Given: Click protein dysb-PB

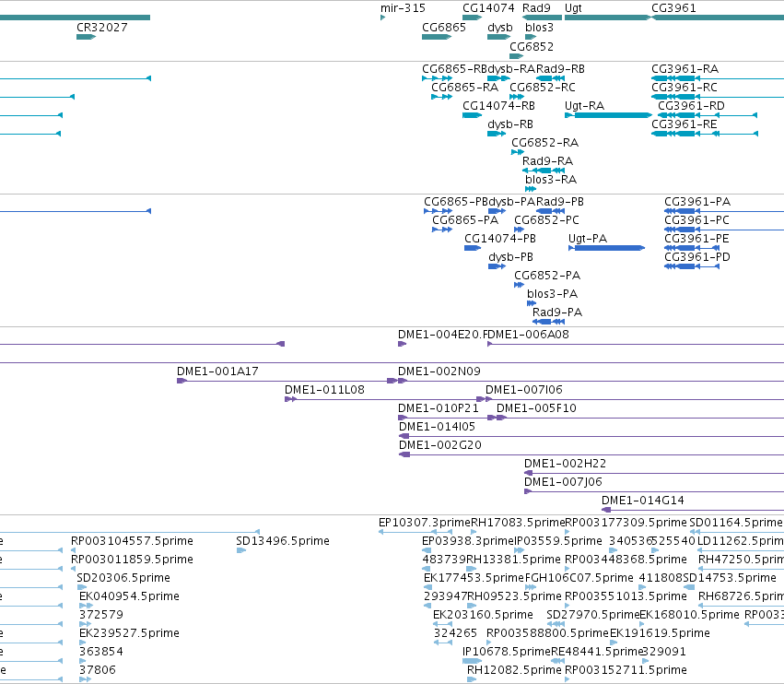Looking at the screenshot, I should pos(510,257).
